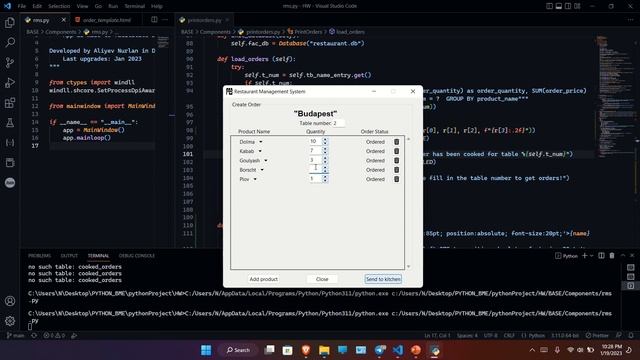Adjust Plov quantity spinner arrows
640x360 pixels.
pyautogui.click(x=325, y=179)
